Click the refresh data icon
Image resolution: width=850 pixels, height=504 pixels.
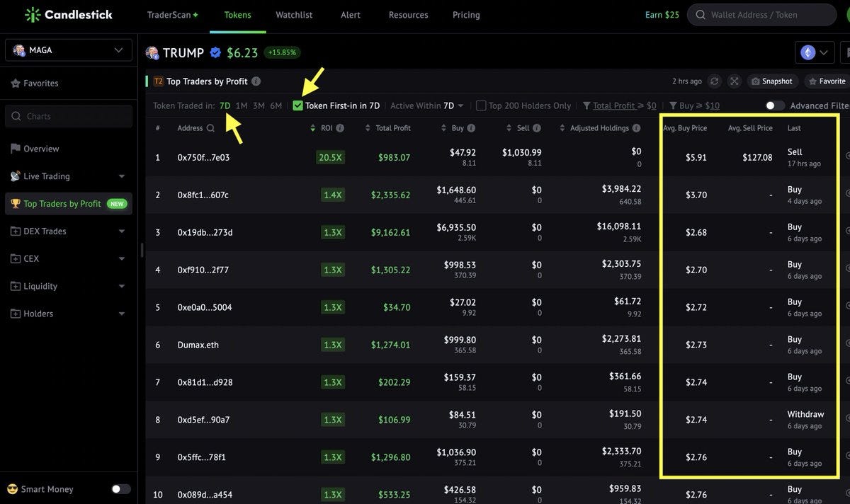coord(715,81)
